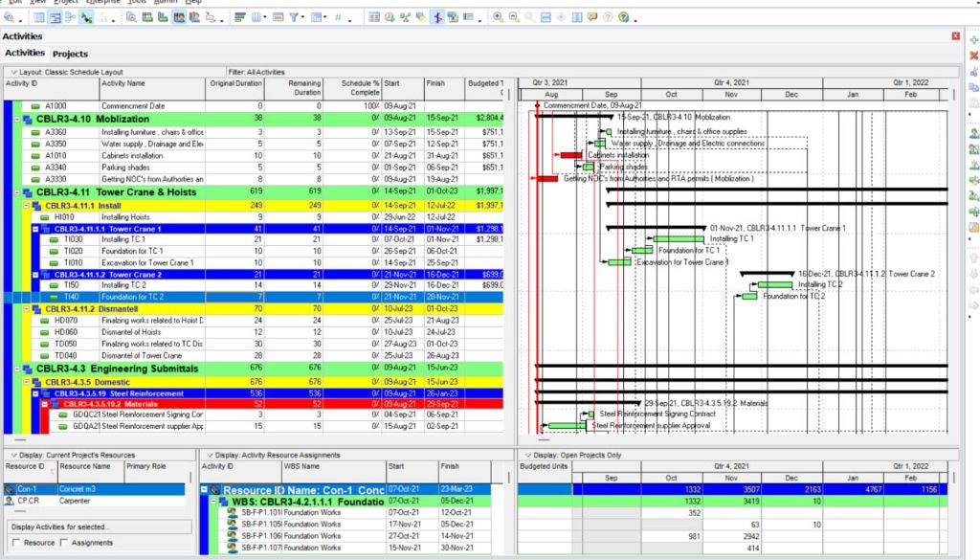This screenshot has width=980, height=560.
Task: Open the Filter funnel toolbar icon
Action: click(295, 17)
